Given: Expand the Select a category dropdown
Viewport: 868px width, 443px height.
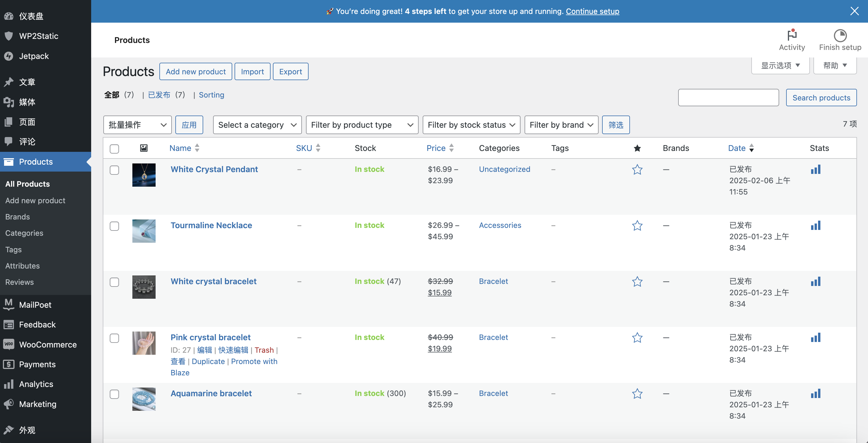Looking at the screenshot, I should (257, 125).
